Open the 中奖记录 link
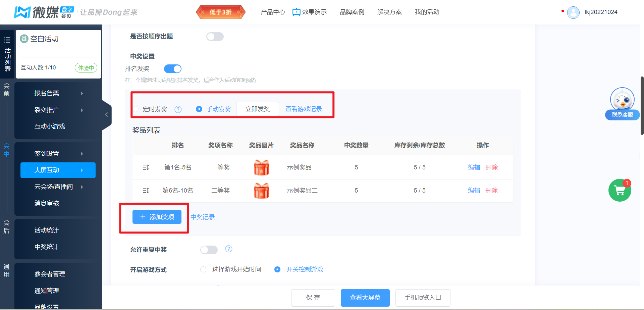644x310 pixels. coord(203,217)
